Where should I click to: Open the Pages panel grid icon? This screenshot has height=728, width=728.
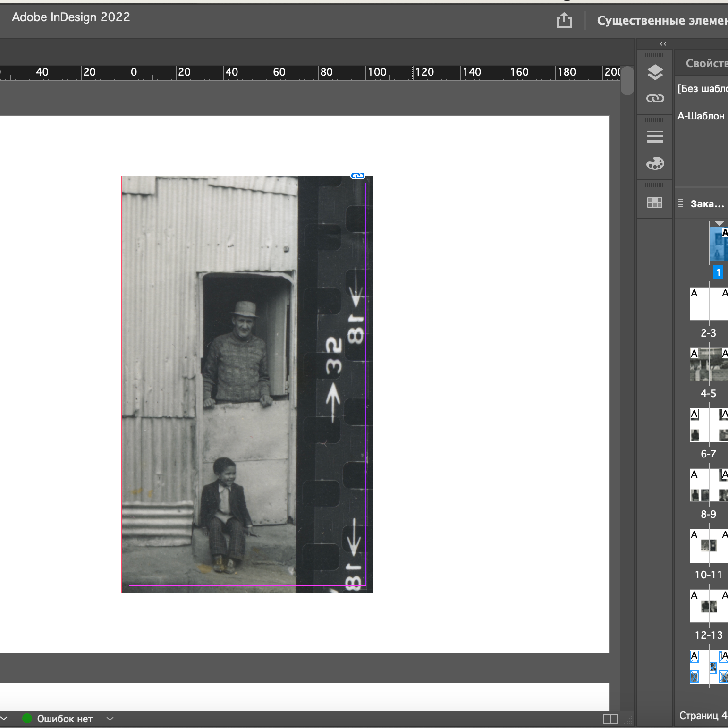pos(655,203)
